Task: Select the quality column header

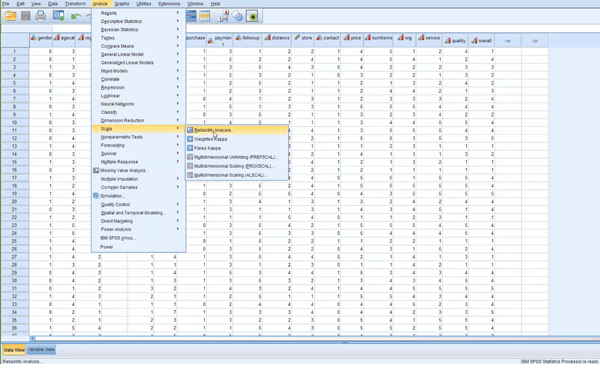Action: tap(455, 40)
